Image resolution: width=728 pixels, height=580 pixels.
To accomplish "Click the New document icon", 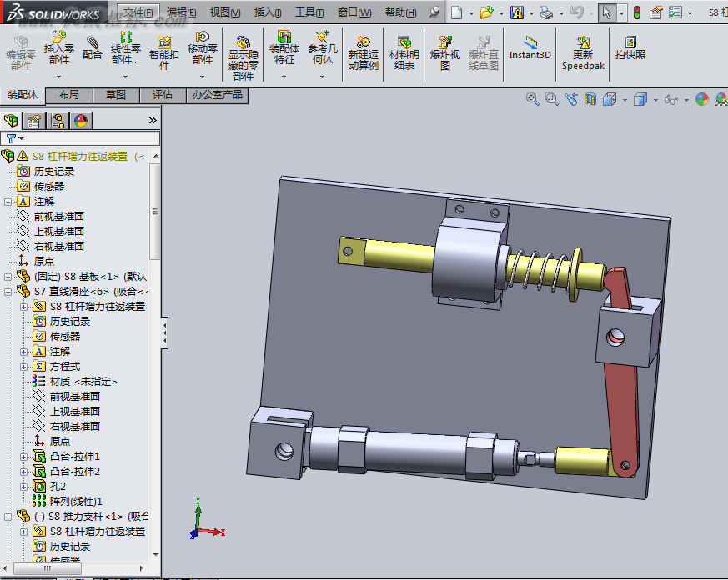I will [x=457, y=12].
